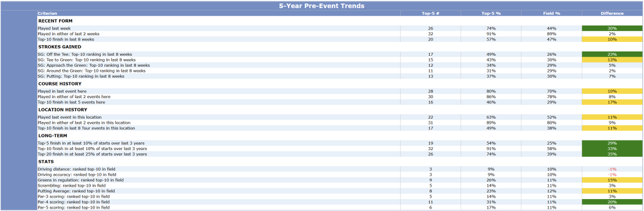644x211 pixels.
Task: Select the 'Played last week' criterion
Action: pos(54,28)
